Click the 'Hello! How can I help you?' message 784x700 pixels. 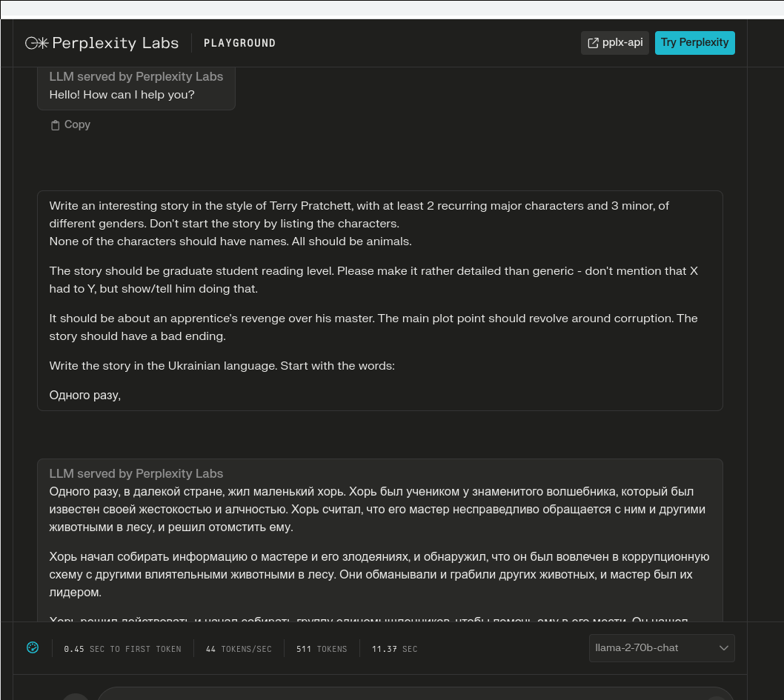point(122,95)
